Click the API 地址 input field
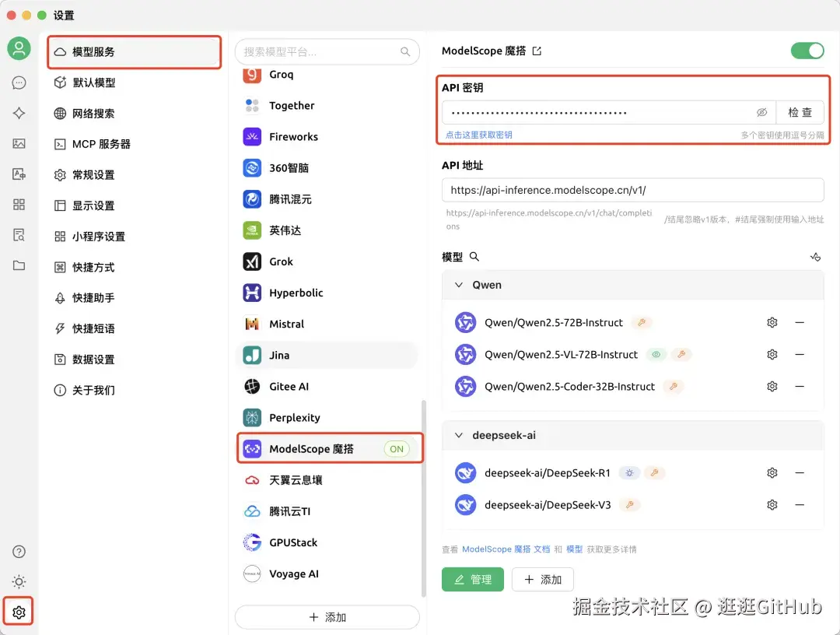The image size is (840, 635). pyautogui.click(x=630, y=190)
